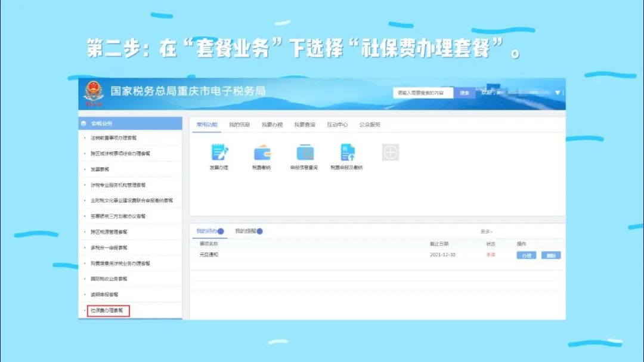
Task: Switch to the 我要办税 tab
Action: 272,125
